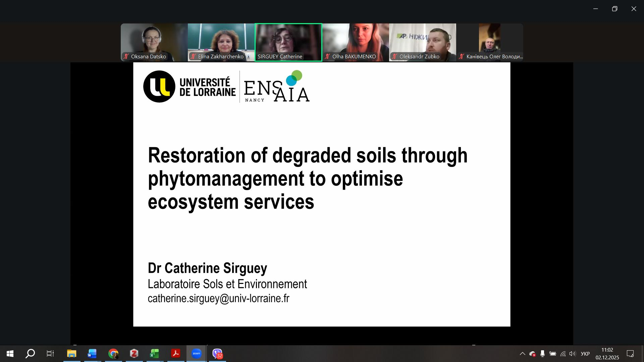Open the Wi-Fi network flyout
This screenshot has height=362, width=644.
coord(563,354)
